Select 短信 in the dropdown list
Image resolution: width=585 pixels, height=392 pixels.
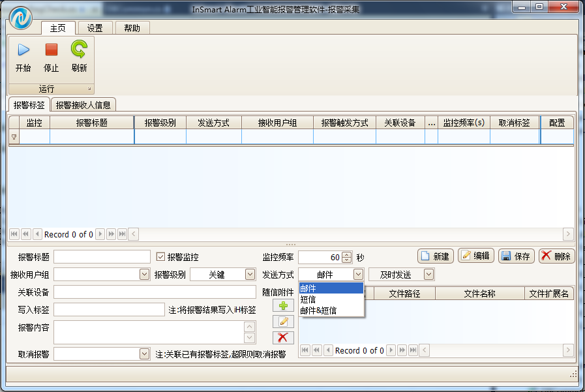(331, 299)
